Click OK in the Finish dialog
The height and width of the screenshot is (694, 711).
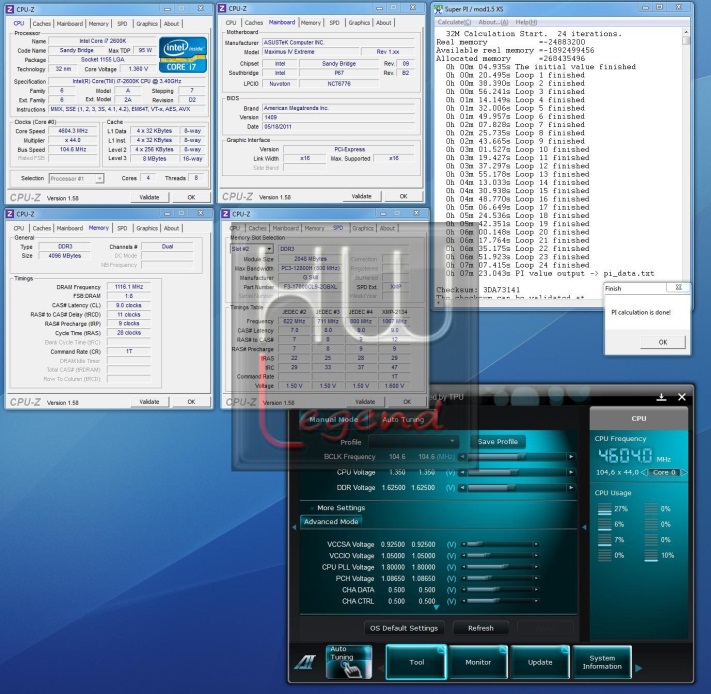(x=662, y=342)
